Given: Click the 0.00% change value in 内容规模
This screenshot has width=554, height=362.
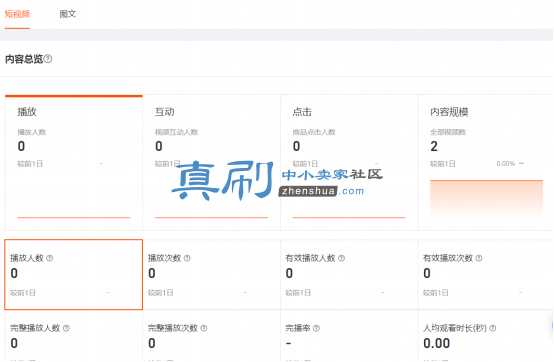Looking at the screenshot, I should [x=506, y=164].
